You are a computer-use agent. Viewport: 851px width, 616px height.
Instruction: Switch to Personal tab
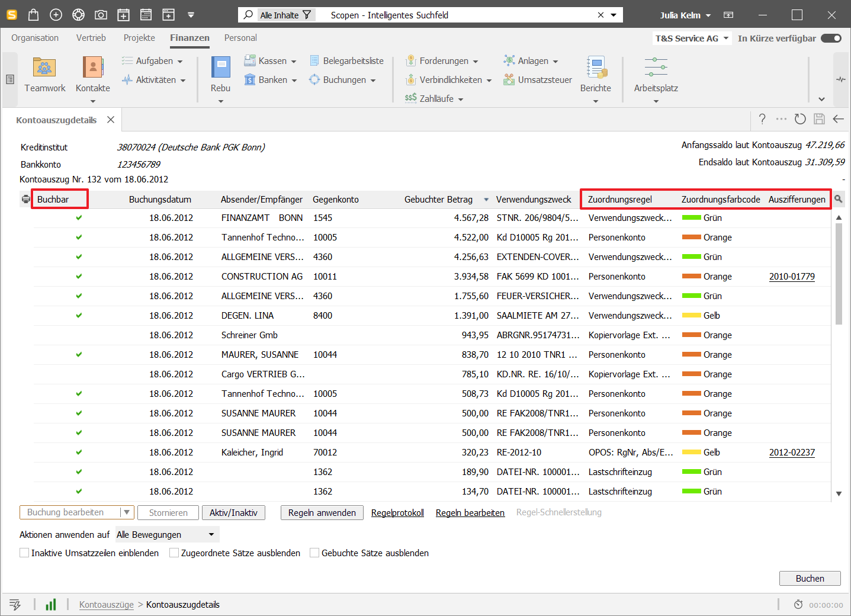point(240,38)
